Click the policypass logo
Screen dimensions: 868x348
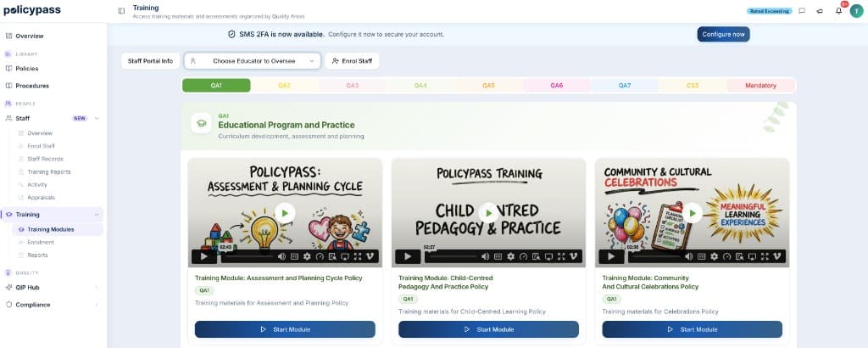point(32,10)
